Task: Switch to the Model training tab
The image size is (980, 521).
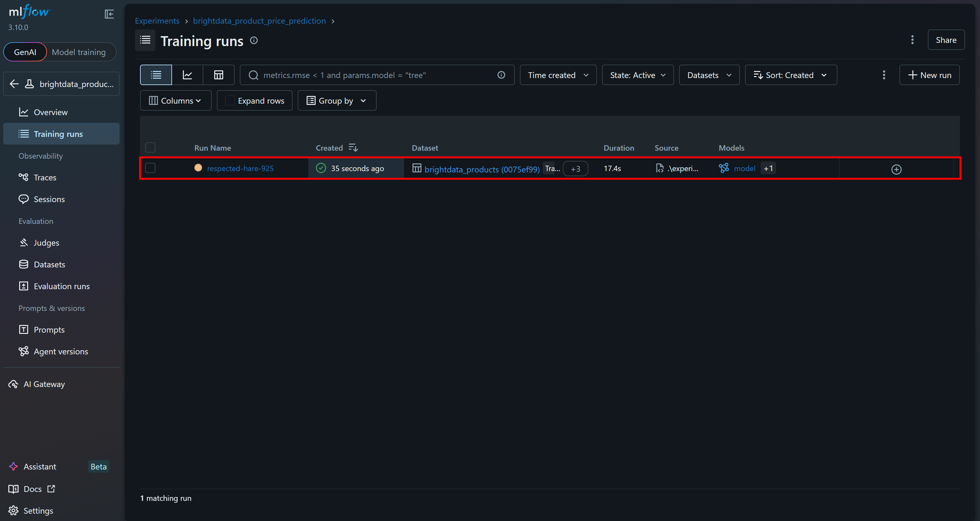Action: coord(79,52)
